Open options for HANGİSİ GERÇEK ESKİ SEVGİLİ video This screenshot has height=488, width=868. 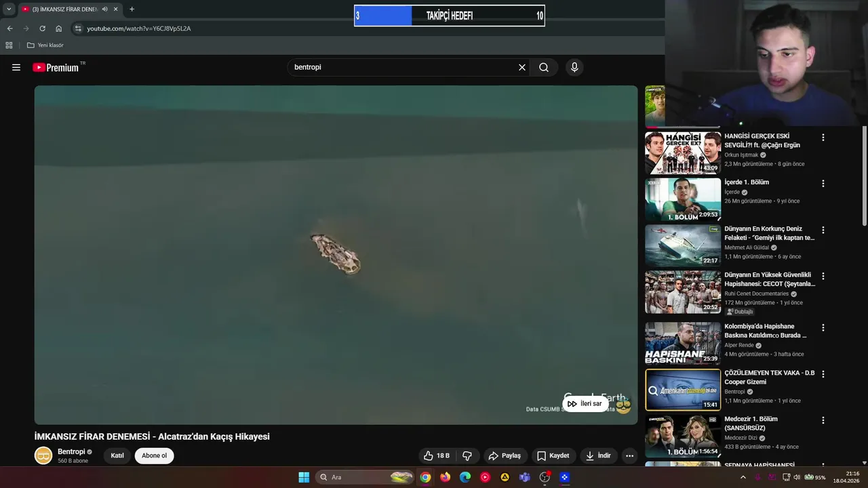coord(823,137)
